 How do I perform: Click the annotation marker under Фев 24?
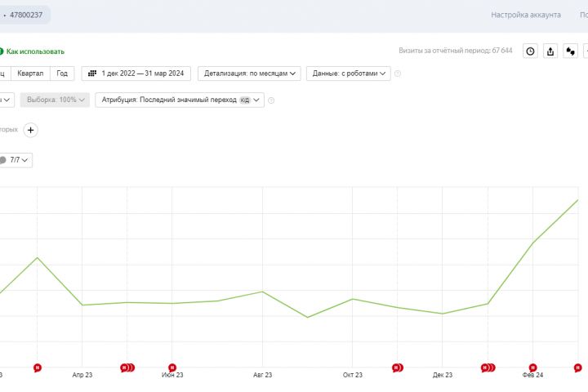(532, 367)
